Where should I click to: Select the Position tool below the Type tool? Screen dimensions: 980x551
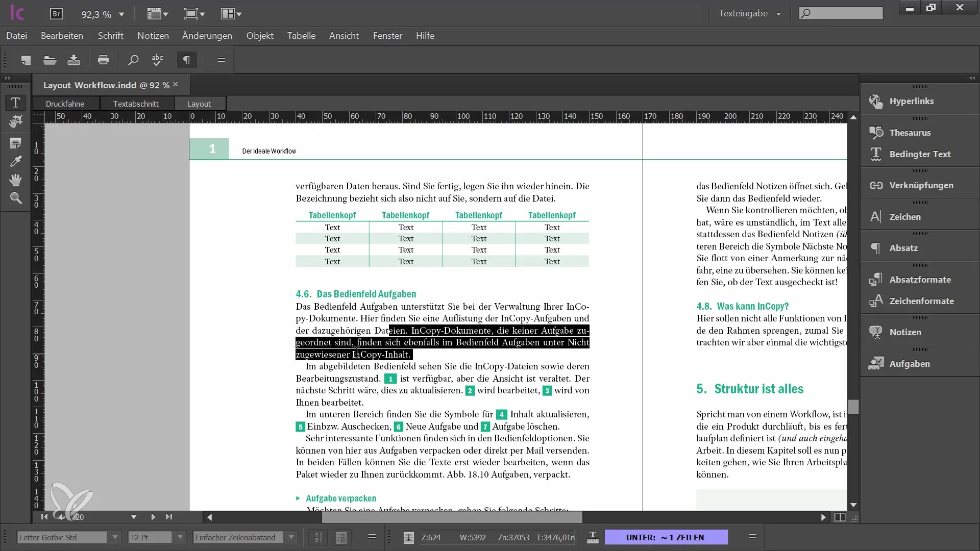(15, 121)
